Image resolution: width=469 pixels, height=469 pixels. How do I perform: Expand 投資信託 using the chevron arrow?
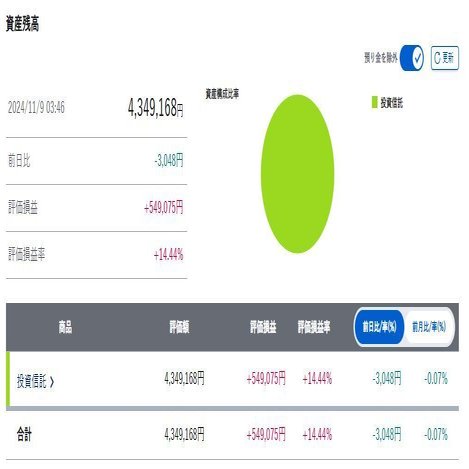click(52, 382)
